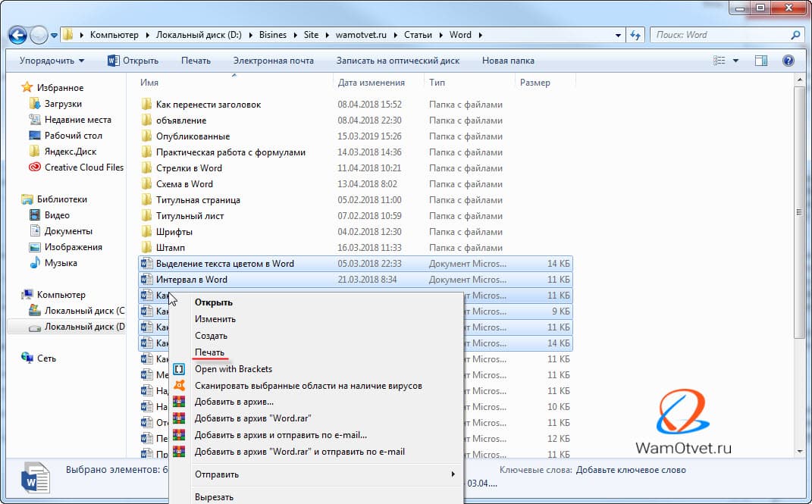Image resolution: width=812 pixels, height=504 pixels.
Task: Toggle the preview pane icon
Action: tap(761, 61)
